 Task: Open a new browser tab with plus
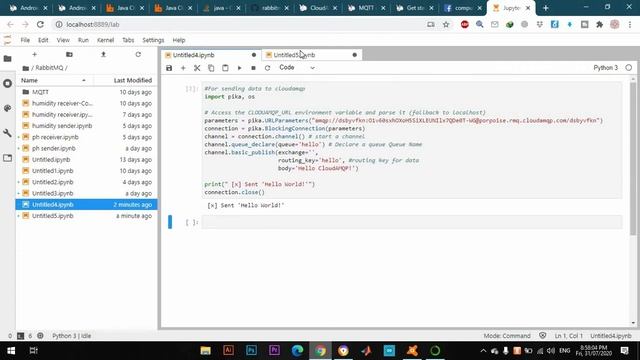pyautogui.click(x=545, y=8)
